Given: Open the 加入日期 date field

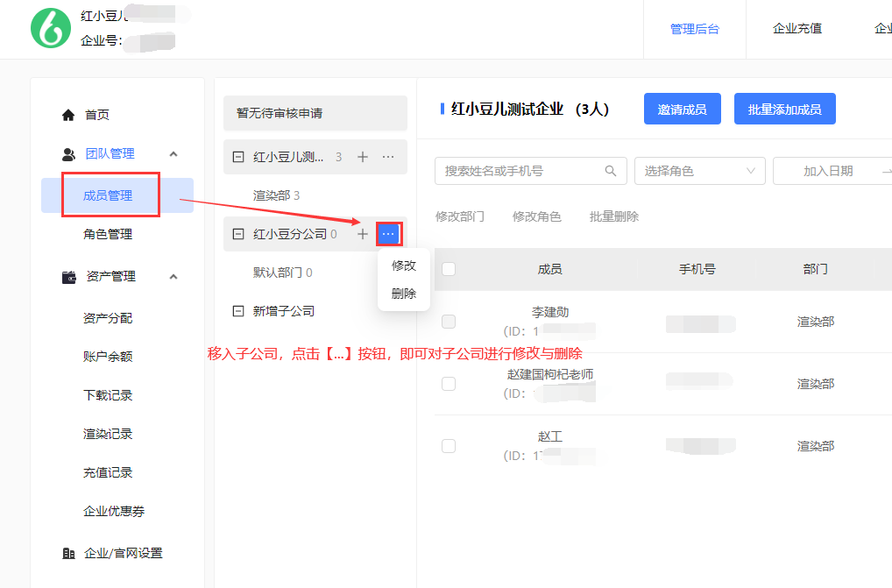Looking at the screenshot, I should click(828, 171).
